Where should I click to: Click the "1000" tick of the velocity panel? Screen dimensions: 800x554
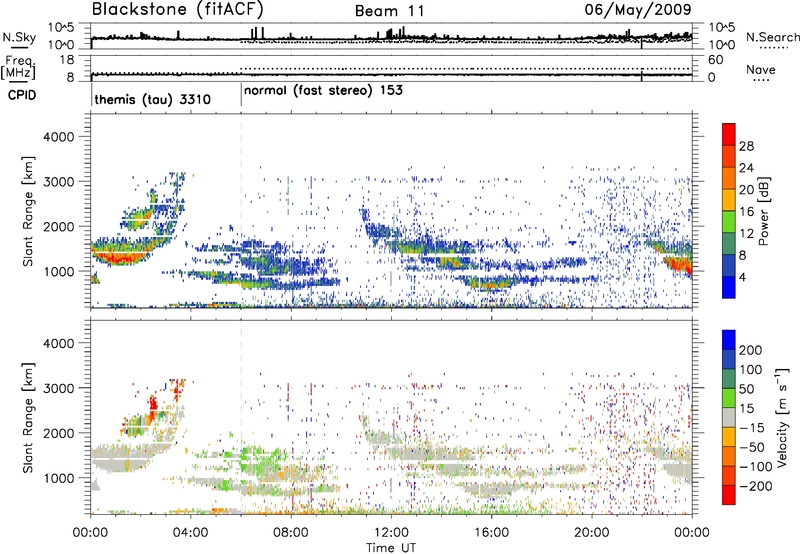pos(58,478)
